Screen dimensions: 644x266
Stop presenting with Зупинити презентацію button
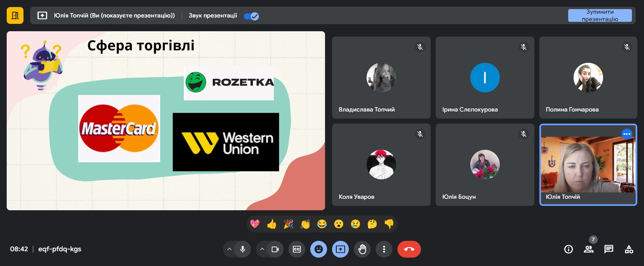[x=600, y=15]
